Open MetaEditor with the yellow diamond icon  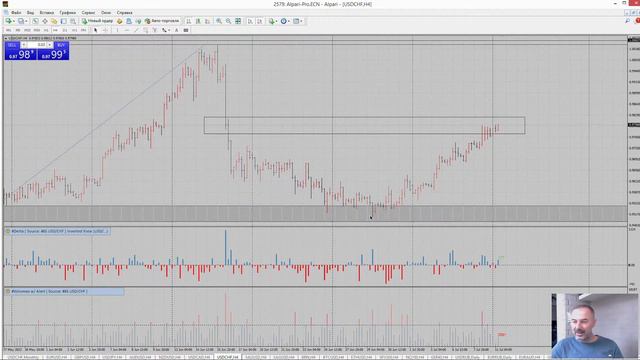[120, 21]
